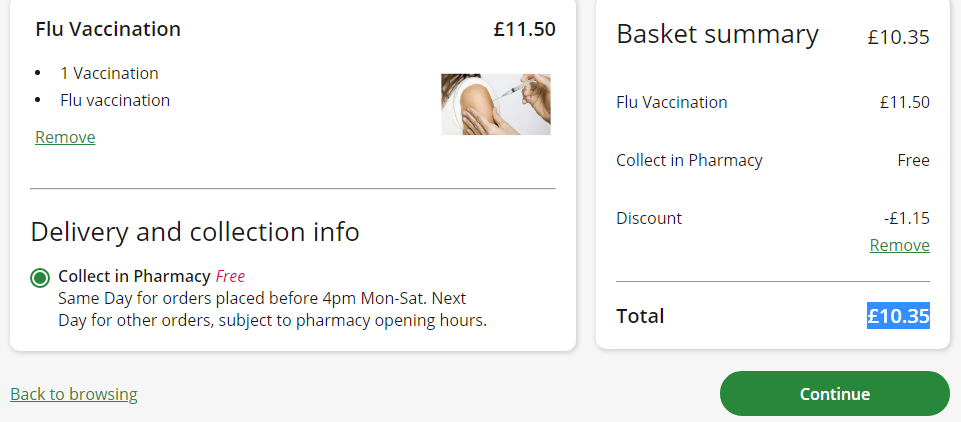Click the highlighted £10.35 total amount
The image size is (961, 422).
coord(898,316)
